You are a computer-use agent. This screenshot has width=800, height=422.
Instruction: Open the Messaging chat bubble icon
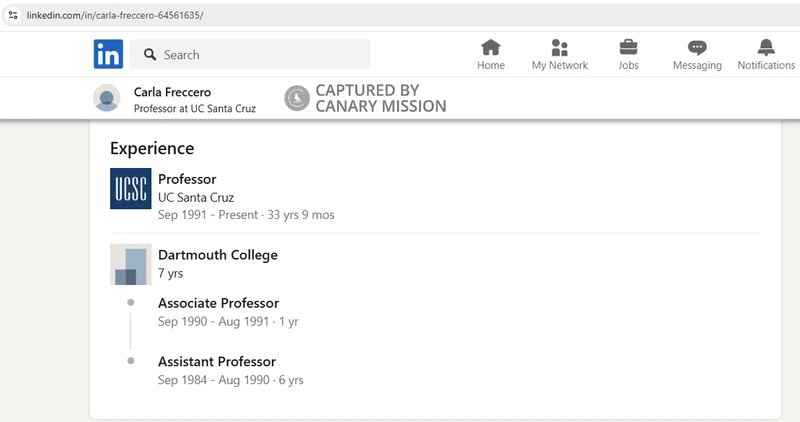pos(697,48)
